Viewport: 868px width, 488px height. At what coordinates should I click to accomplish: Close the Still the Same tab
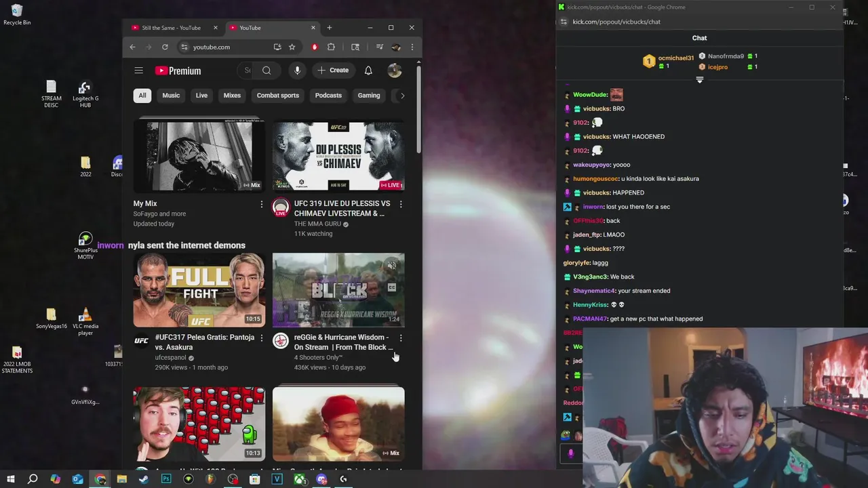coord(216,28)
